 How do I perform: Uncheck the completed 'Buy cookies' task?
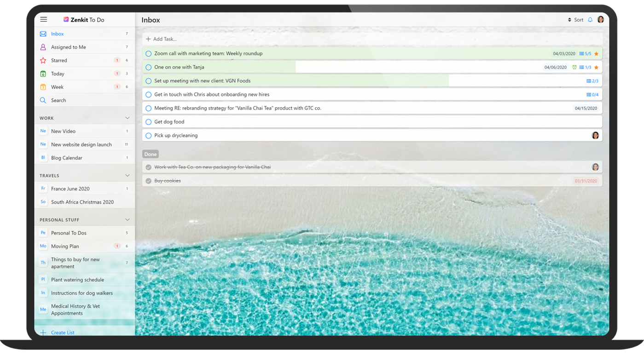point(148,180)
